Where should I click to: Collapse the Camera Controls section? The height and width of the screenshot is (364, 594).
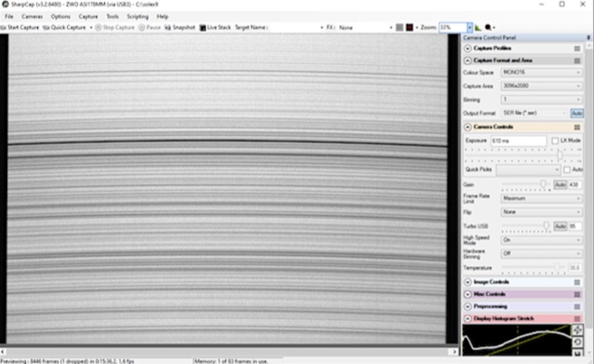coord(467,127)
